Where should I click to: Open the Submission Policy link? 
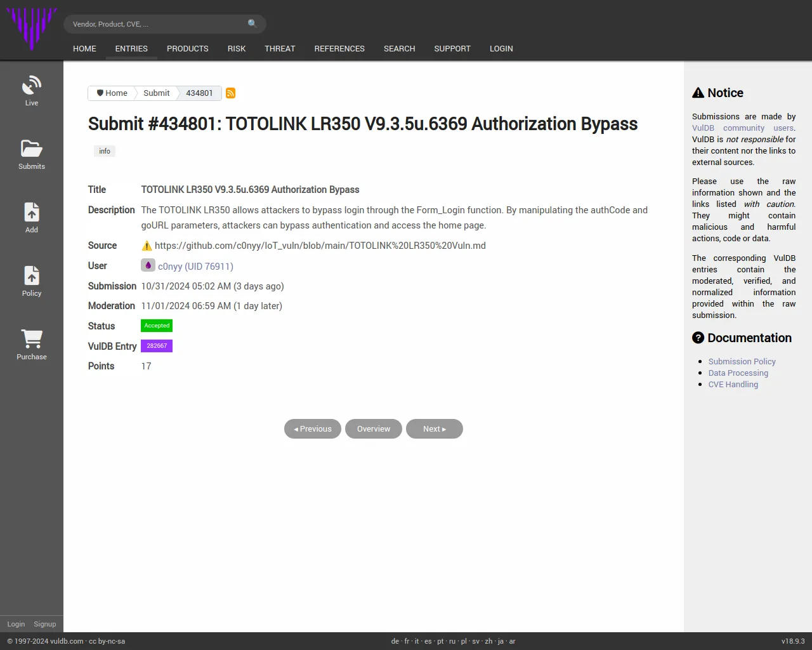[742, 361]
